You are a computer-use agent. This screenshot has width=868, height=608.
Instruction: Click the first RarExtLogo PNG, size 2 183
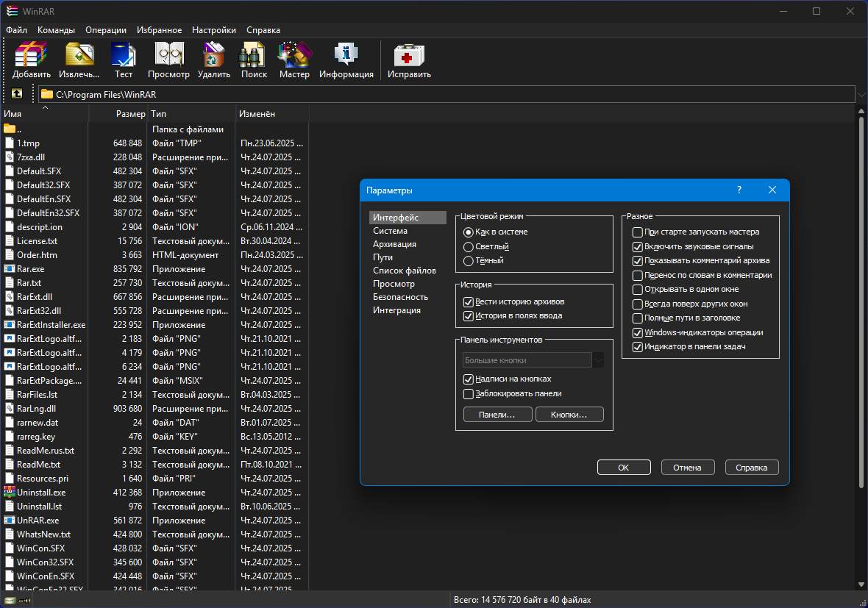[x=10, y=339]
